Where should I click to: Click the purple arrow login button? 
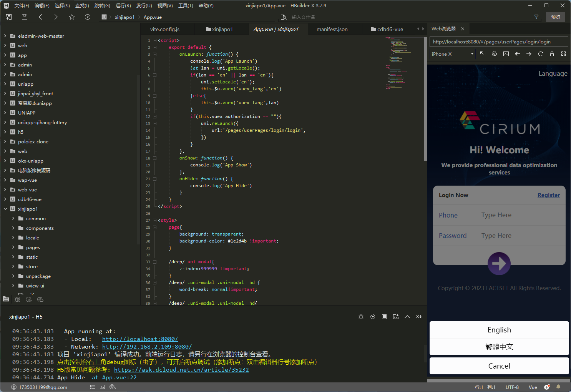pyautogui.click(x=499, y=263)
